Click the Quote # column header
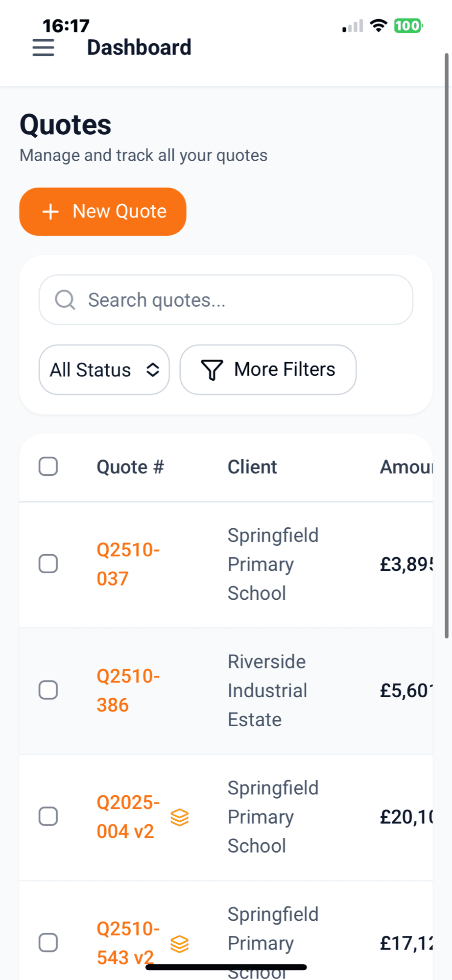The height and width of the screenshot is (980, 452). pos(130,467)
